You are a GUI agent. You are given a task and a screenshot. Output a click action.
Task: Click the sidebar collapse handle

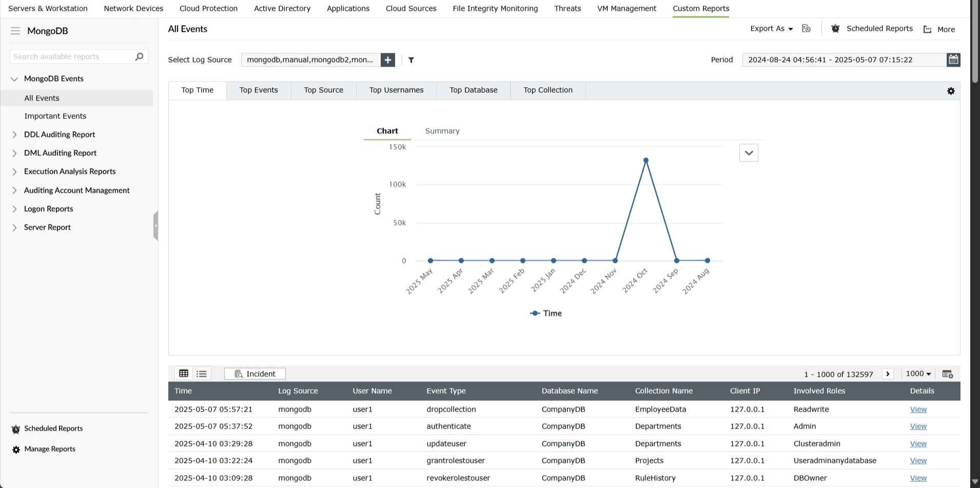[155, 226]
